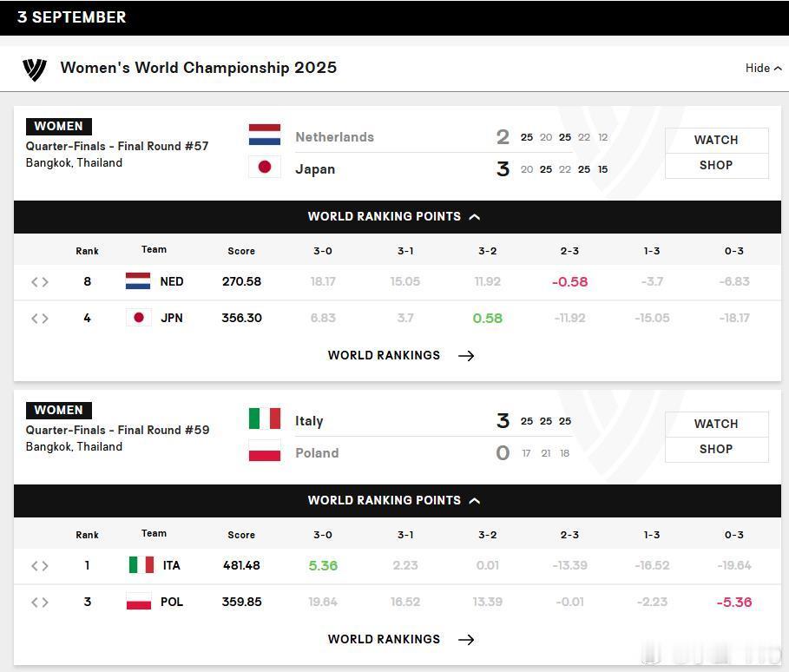Click the Poland flag in match #59
This screenshot has height=672, width=789.
point(265,451)
